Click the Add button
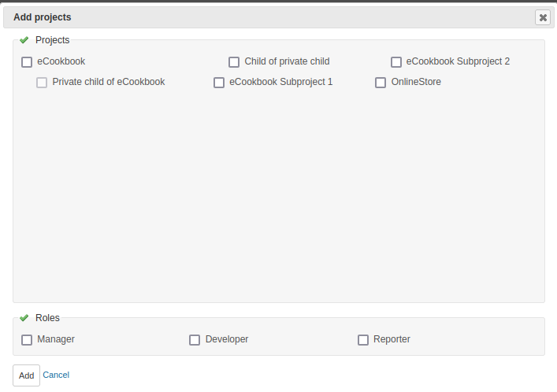The image size is (557, 392). tap(26, 375)
